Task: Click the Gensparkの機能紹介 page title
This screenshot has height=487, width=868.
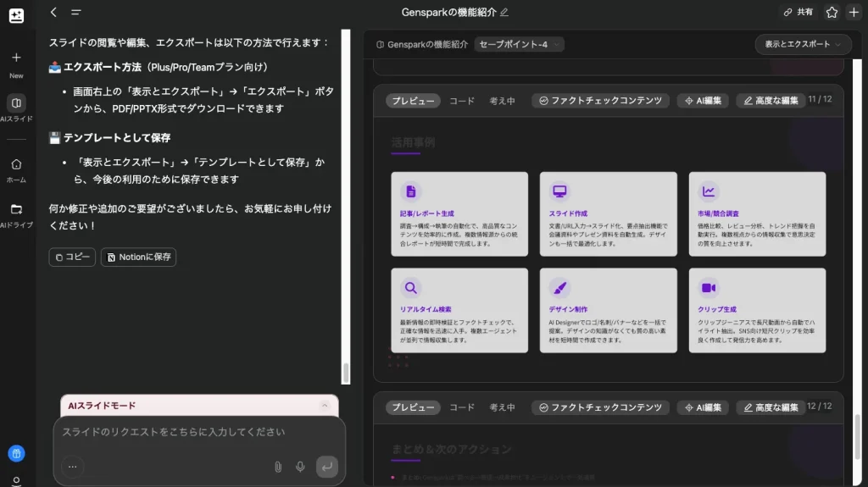Action: tap(449, 12)
